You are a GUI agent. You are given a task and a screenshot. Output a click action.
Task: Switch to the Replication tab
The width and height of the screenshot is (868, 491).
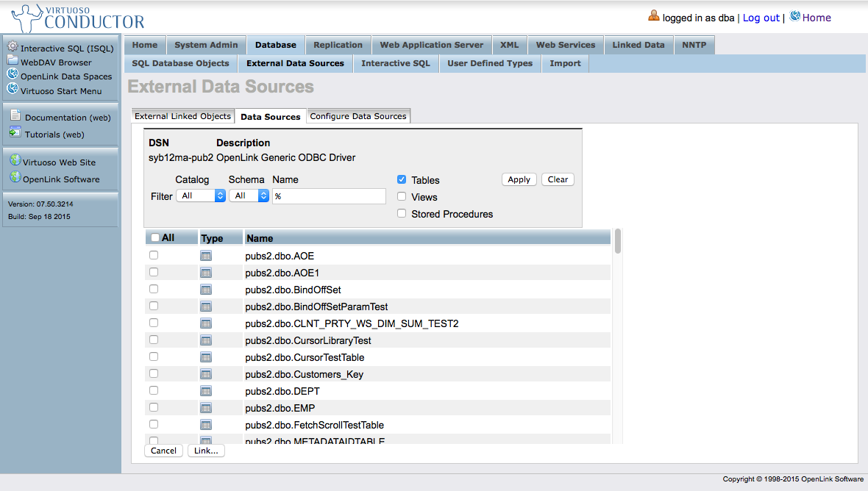(338, 45)
